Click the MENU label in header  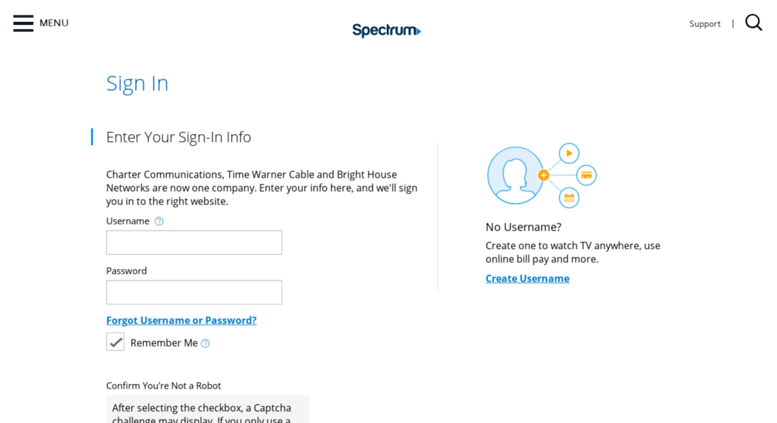[54, 23]
